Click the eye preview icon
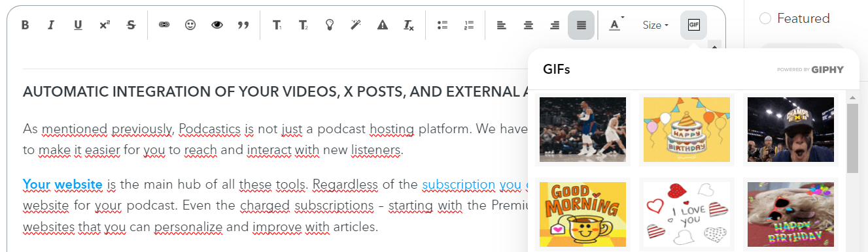 [x=217, y=25]
